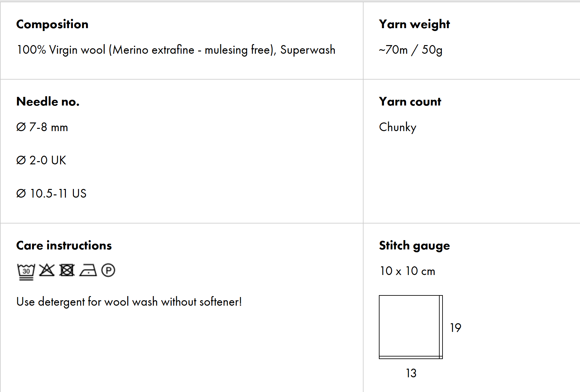580x392 pixels.
Task: Select the Yarn weight heading
Action: [414, 24]
